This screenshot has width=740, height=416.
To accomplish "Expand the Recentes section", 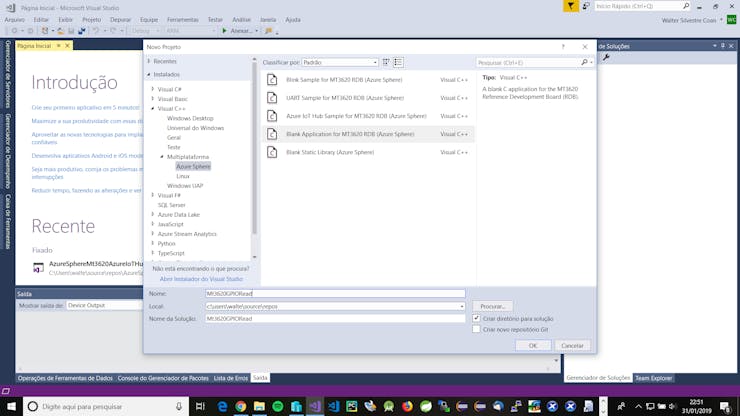I will 149,61.
